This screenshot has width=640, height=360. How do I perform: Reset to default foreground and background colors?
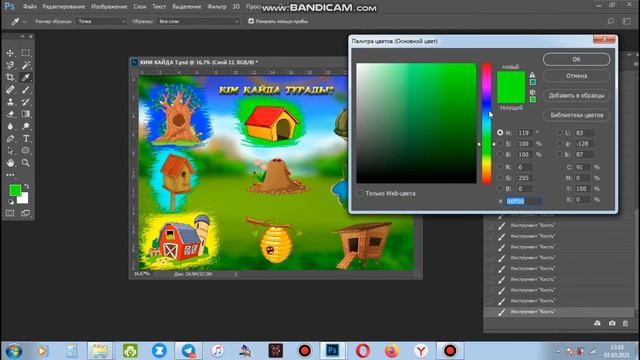coord(11,202)
